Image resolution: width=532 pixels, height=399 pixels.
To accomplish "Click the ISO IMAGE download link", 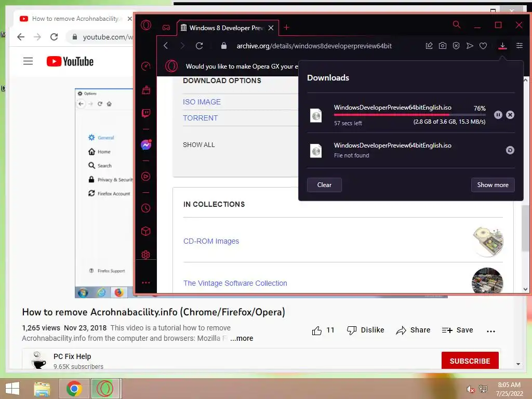I will (x=202, y=102).
